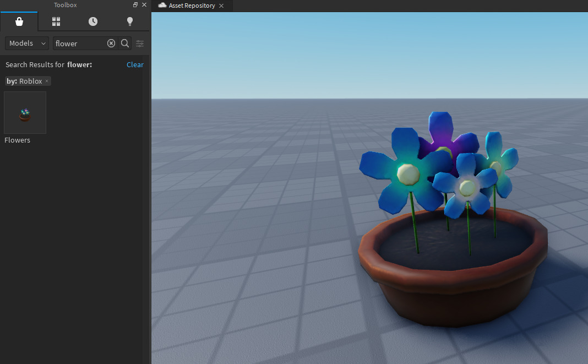
Task: Remove the by: Roblox filter chip
Action: pos(47,81)
